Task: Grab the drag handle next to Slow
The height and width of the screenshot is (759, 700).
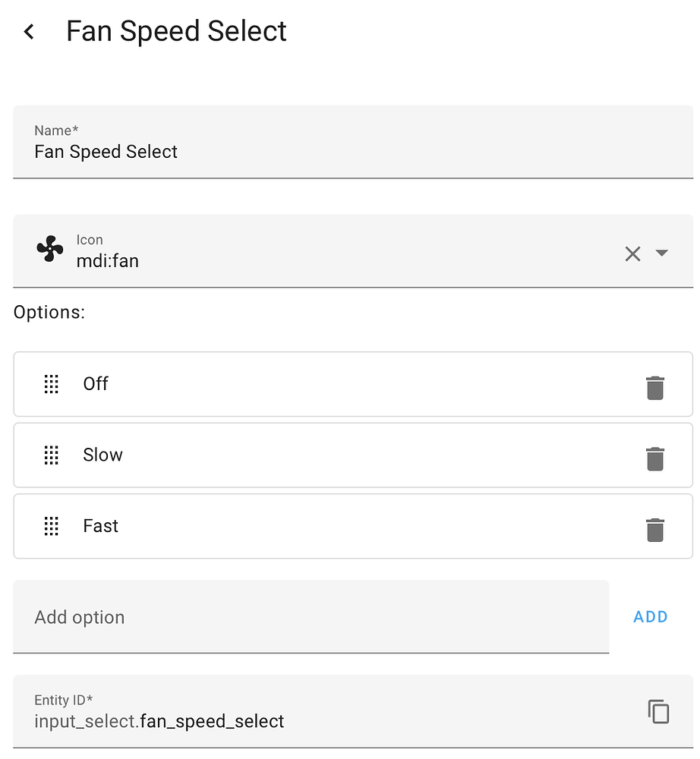Action: (x=51, y=455)
